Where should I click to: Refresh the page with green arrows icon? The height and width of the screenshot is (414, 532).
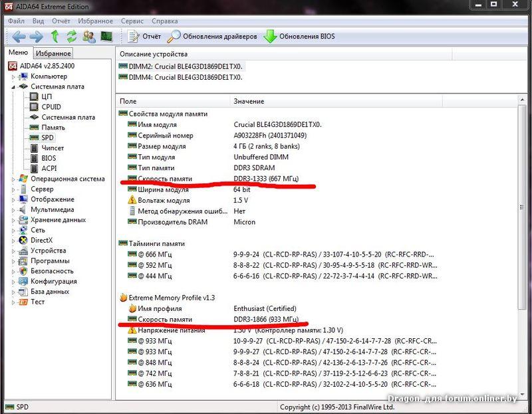point(71,37)
